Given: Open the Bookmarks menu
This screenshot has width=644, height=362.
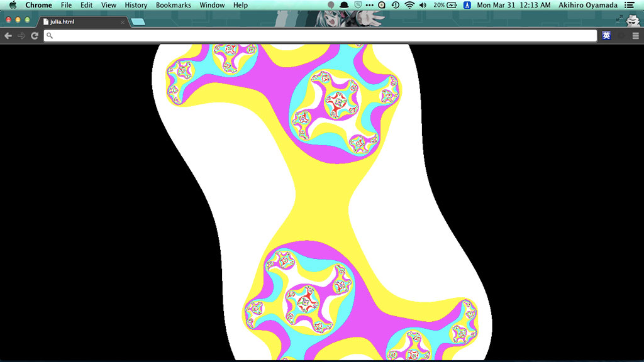Looking at the screenshot, I should (174, 5).
